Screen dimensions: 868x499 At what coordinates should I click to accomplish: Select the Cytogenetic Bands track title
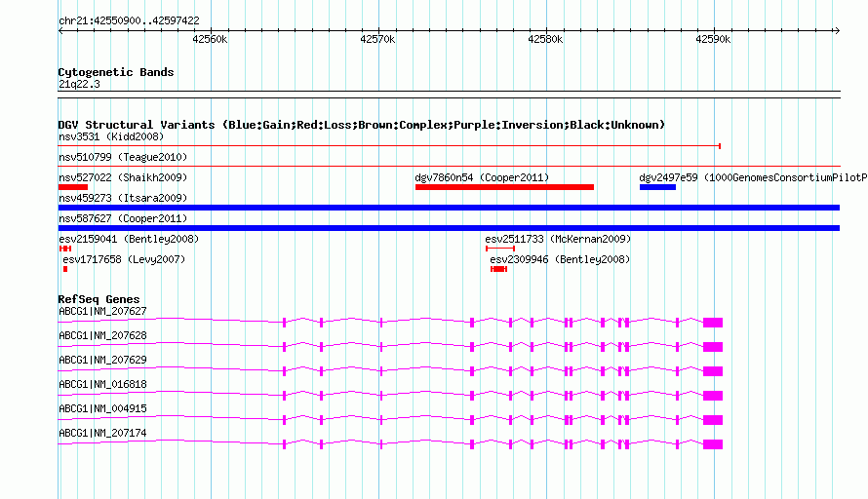[116, 72]
